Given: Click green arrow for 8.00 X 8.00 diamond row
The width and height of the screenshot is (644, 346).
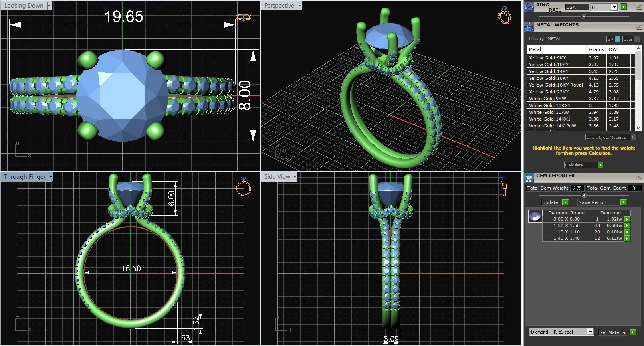Looking at the screenshot, I should 627,219.
